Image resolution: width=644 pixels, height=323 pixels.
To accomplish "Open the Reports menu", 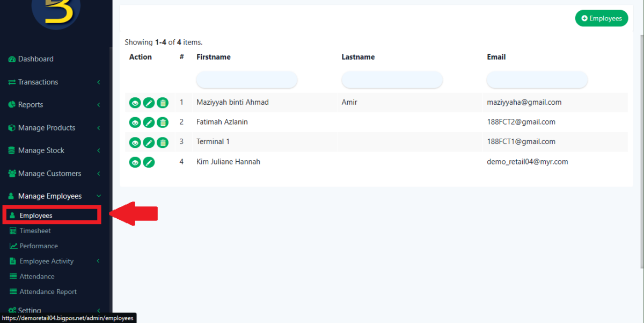I will (x=30, y=104).
